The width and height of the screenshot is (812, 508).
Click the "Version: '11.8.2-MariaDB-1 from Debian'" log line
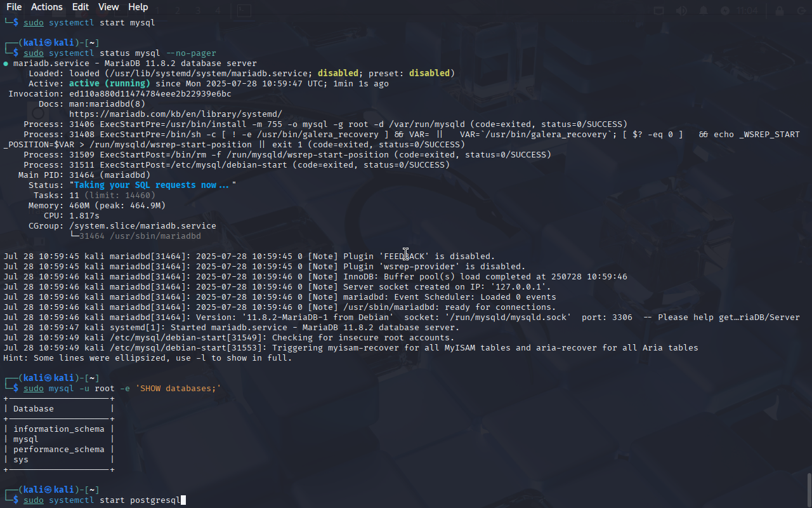tap(402, 317)
